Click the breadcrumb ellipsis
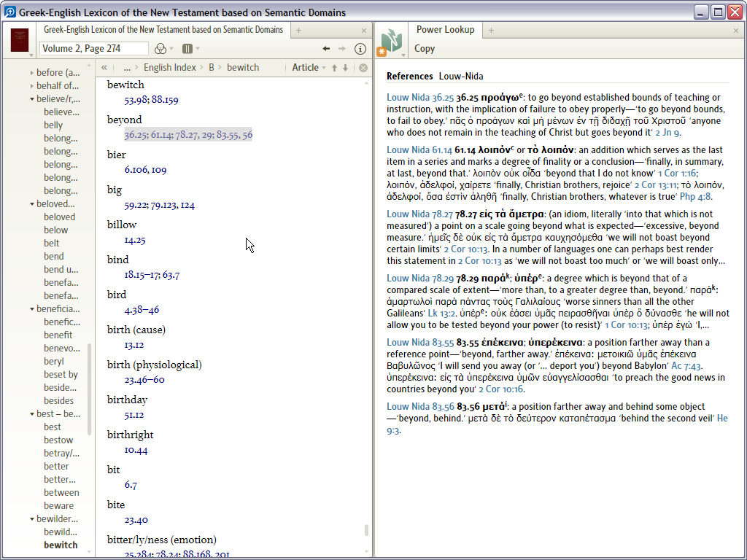 pyautogui.click(x=127, y=68)
